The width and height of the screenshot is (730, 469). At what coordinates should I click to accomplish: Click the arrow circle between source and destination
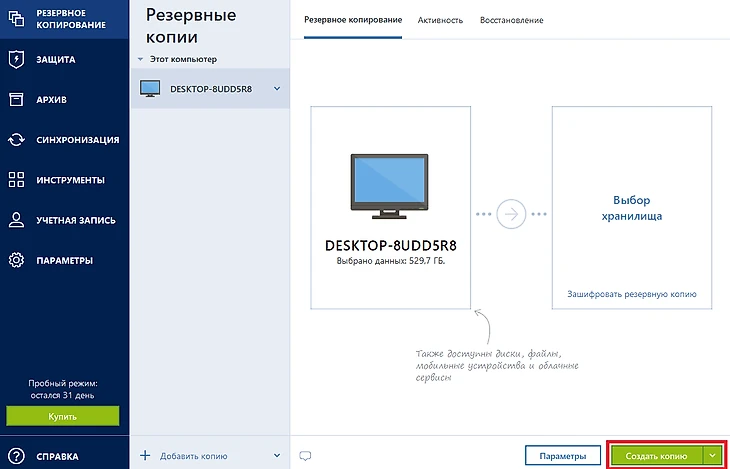tap(511, 214)
